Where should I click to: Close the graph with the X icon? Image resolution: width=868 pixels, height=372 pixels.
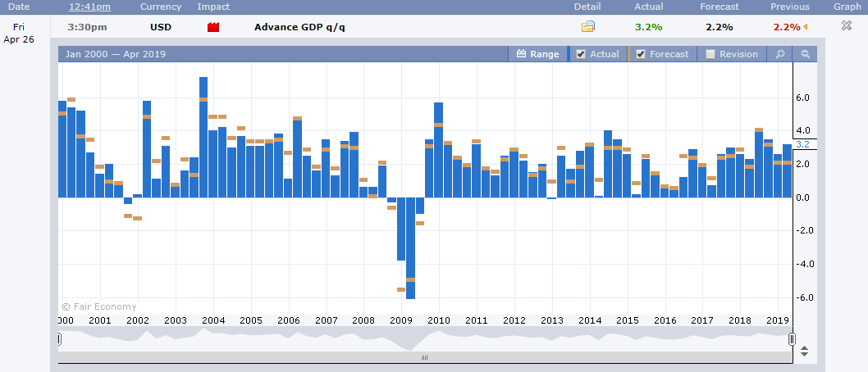847,25
